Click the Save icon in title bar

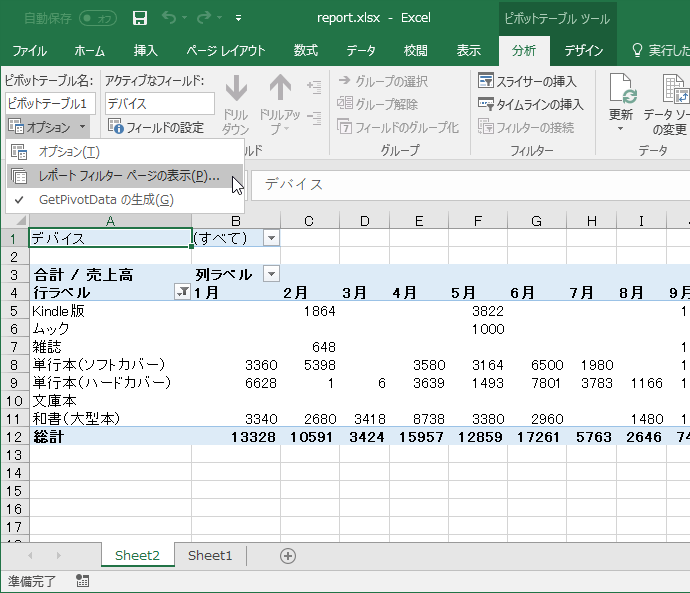tap(139, 18)
